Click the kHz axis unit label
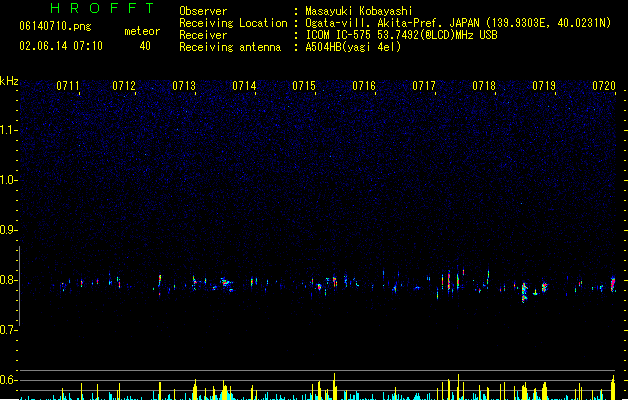629x400 pixels. pos(9,81)
